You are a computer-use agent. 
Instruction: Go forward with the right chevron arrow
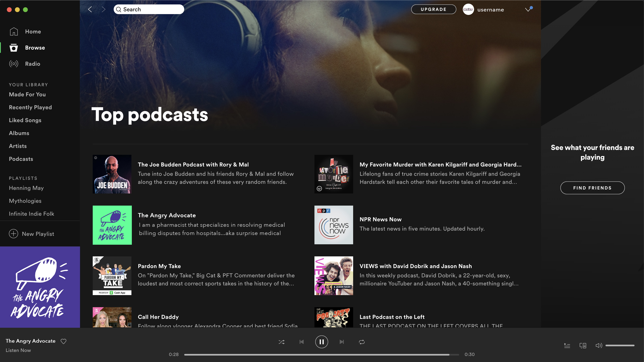coord(103,9)
